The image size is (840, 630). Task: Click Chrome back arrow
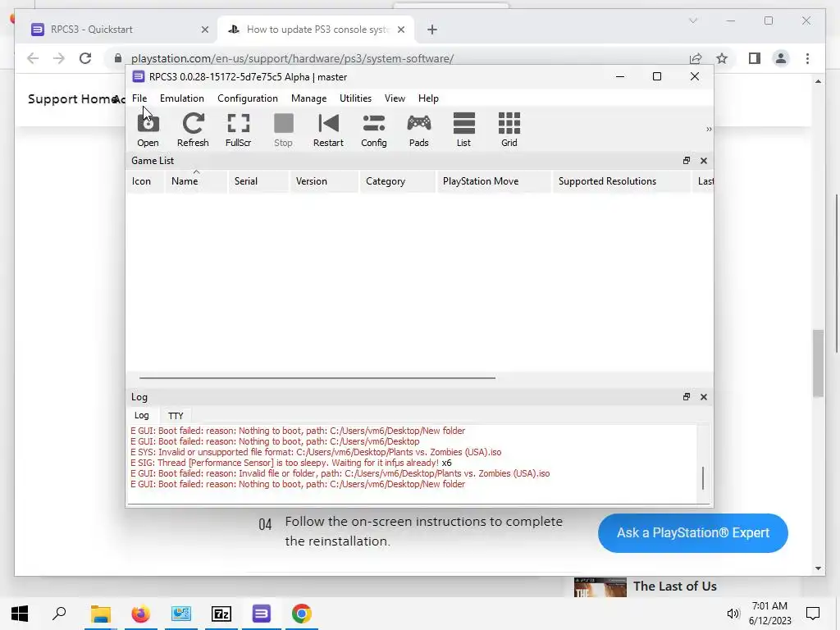tap(33, 58)
